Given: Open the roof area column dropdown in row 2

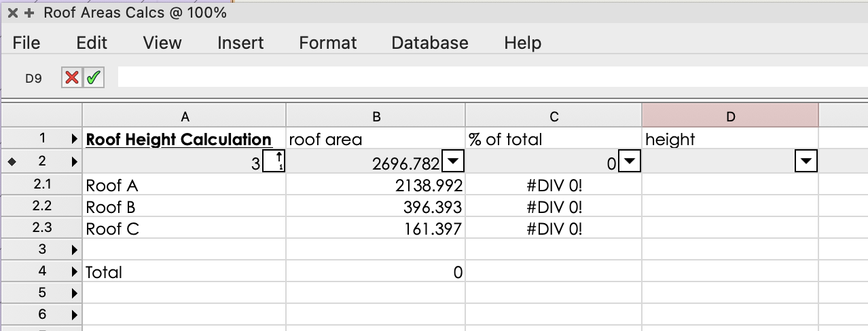Looking at the screenshot, I should 453,161.
